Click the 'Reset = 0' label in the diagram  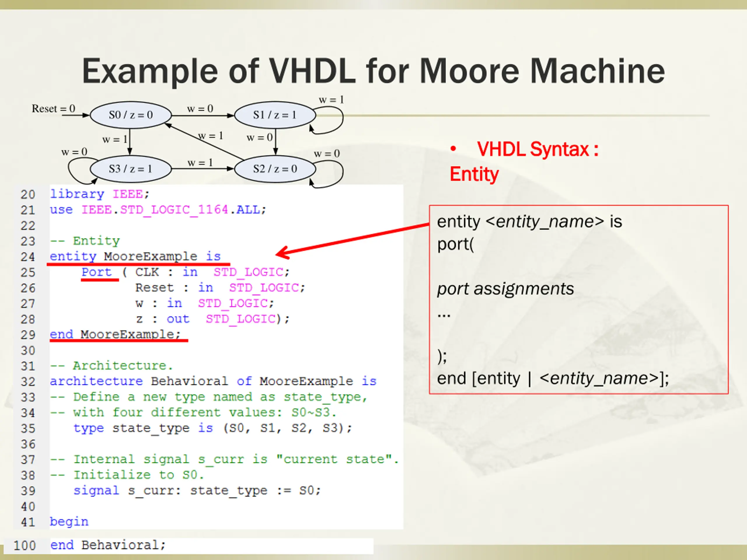click(53, 109)
